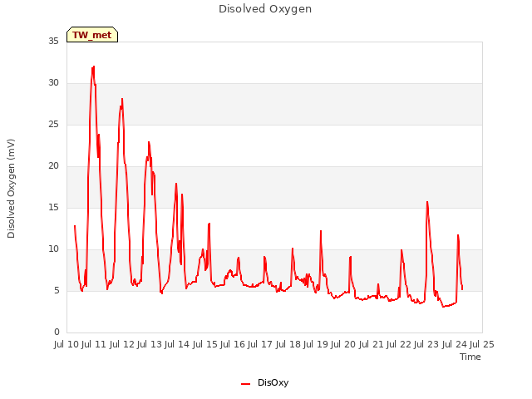Click the Jul 18 x-axis tick label
This screenshot has width=532, height=399.
tap(288, 344)
